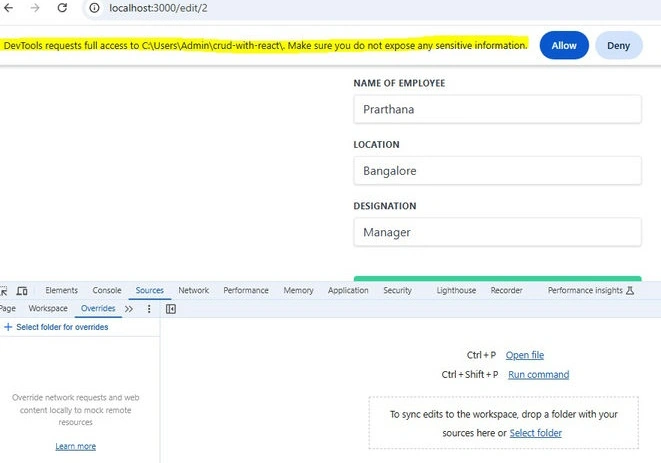The height and width of the screenshot is (463, 661).
Task: Open the Security tab
Action: click(398, 291)
